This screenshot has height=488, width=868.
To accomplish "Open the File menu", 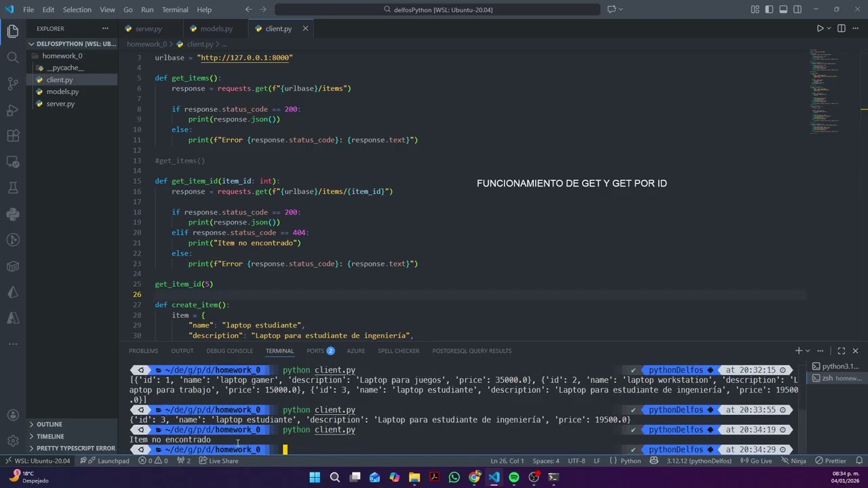I will 28,9.
